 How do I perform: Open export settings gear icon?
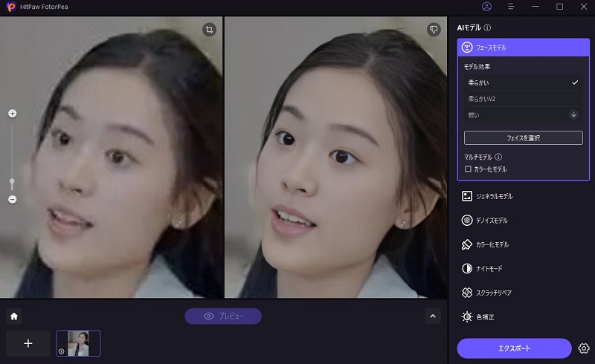584,348
